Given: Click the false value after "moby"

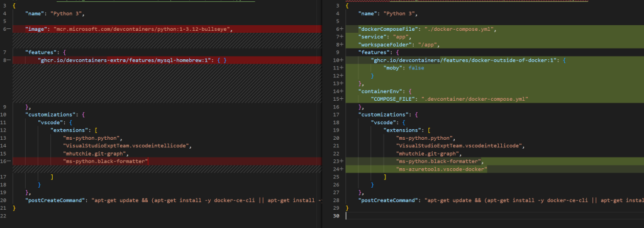Looking at the screenshot, I should tap(416, 68).
